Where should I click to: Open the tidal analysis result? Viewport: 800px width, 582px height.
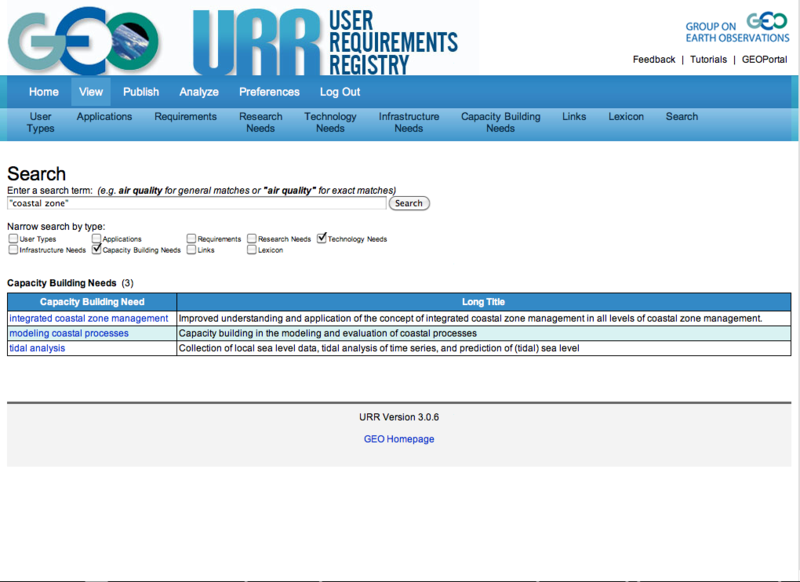coord(37,348)
